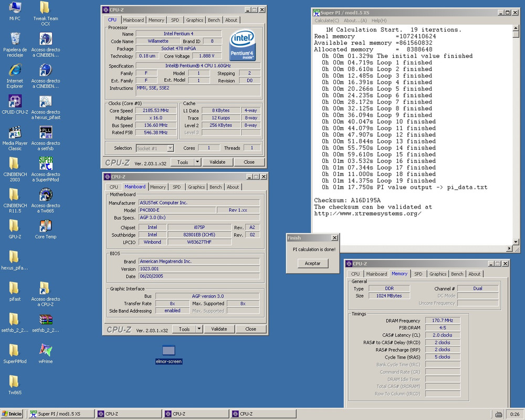Click printer icon in system tray
The width and height of the screenshot is (525, 420).
pyautogui.click(x=499, y=414)
